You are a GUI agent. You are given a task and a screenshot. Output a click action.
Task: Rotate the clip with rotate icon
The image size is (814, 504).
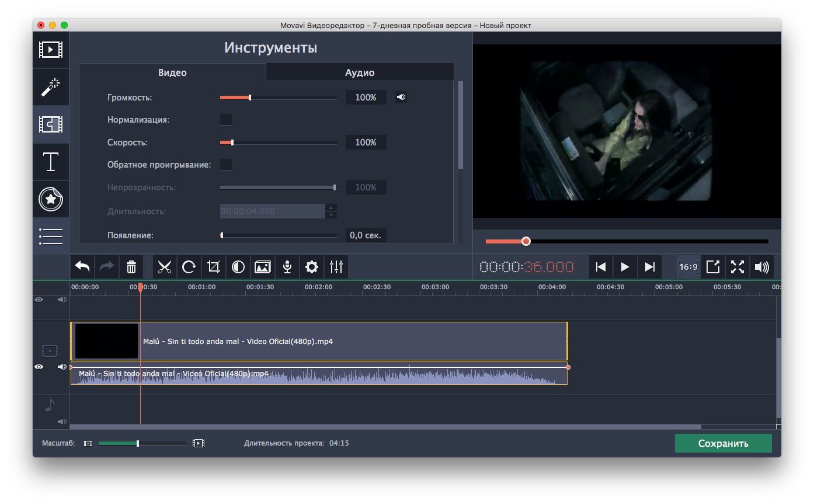(x=189, y=267)
